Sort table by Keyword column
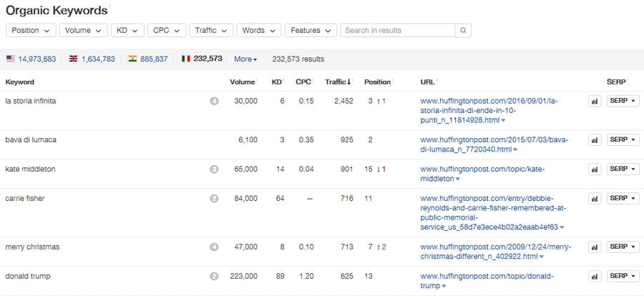The image size is (644, 296). 20,82
